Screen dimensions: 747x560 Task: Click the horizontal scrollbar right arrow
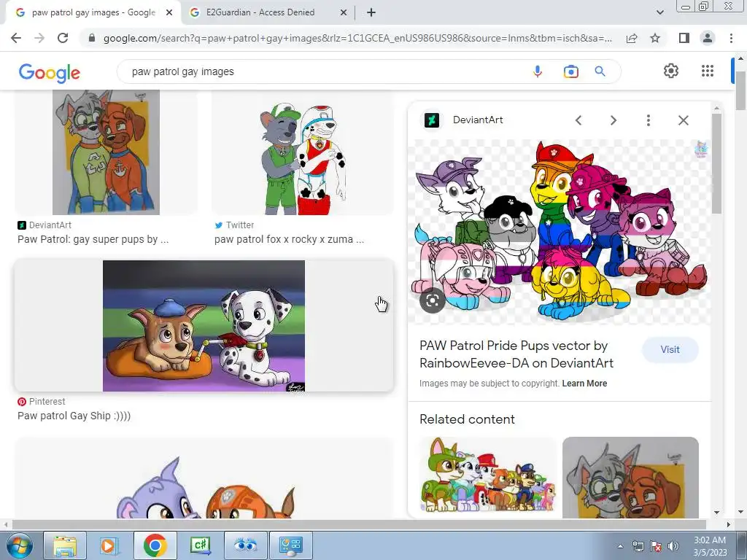pyautogui.click(x=729, y=524)
